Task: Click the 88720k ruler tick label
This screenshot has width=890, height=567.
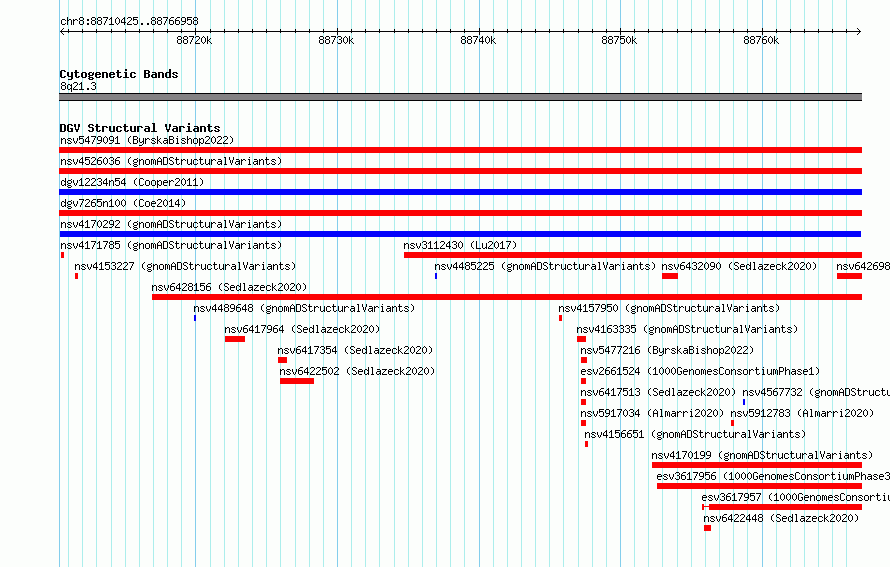Action: [194, 40]
